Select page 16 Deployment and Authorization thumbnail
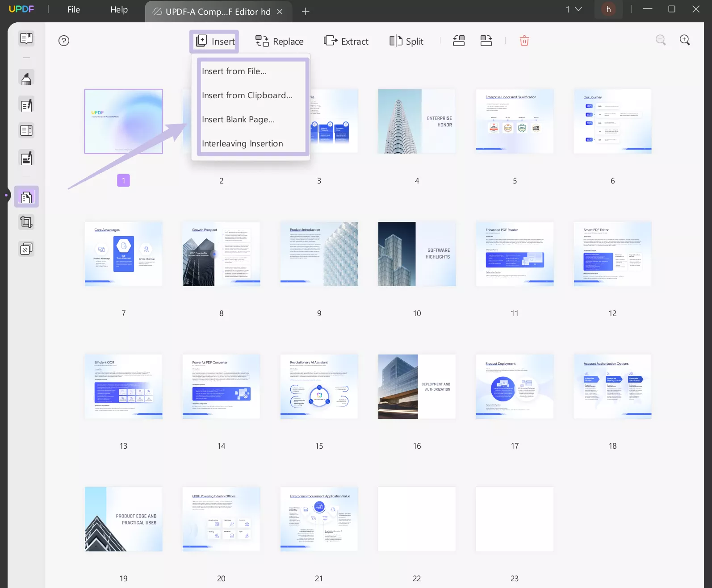The image size is (712, 588). click(417, 387)
